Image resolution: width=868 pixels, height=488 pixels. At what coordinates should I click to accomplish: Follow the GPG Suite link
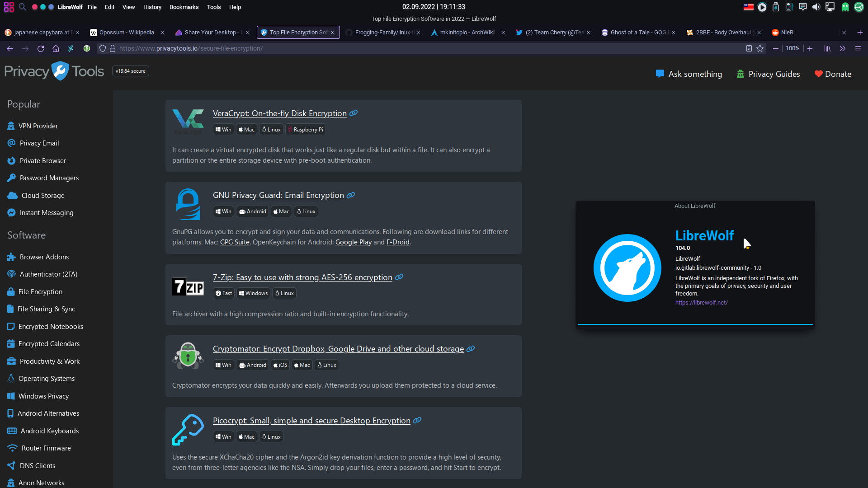pyautogui.click(x=235, y=242)
